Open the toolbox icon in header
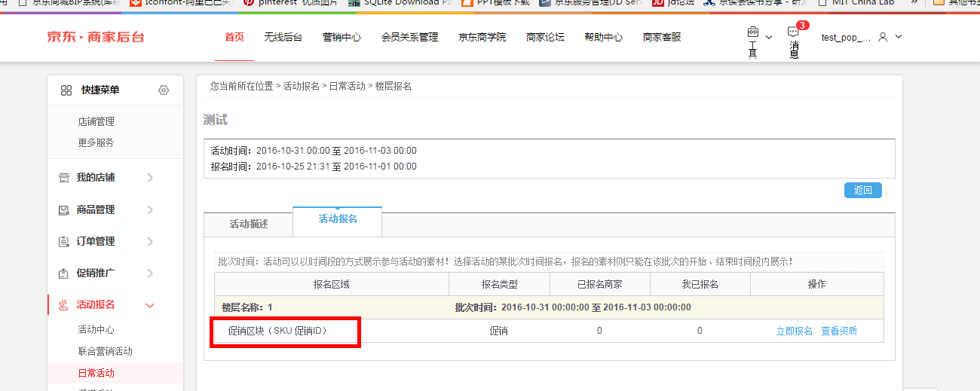This screenshot has width=980, height=391. [752, 32]
